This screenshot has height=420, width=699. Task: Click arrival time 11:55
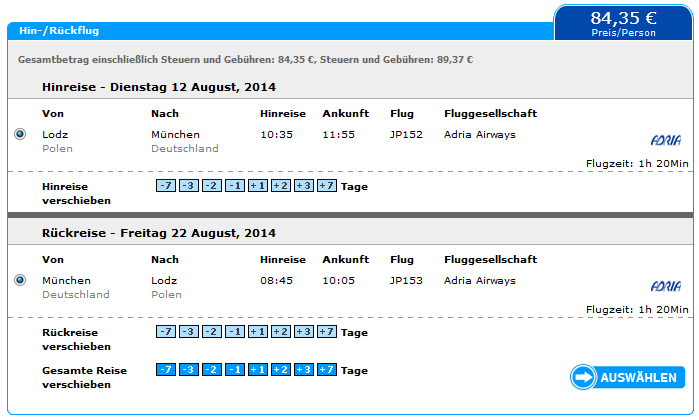[339, 134]
